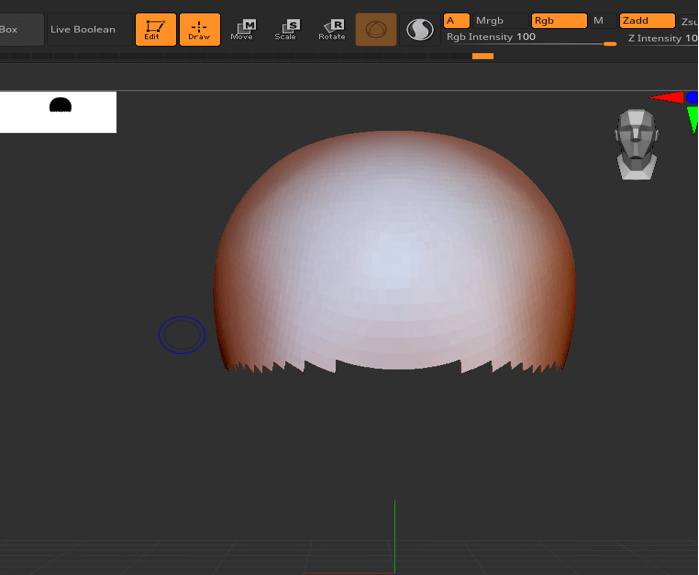Activate the Scale tool
The width and height of the screenshot is (699, 575).
pyautogui.click(x=287, y=29)
